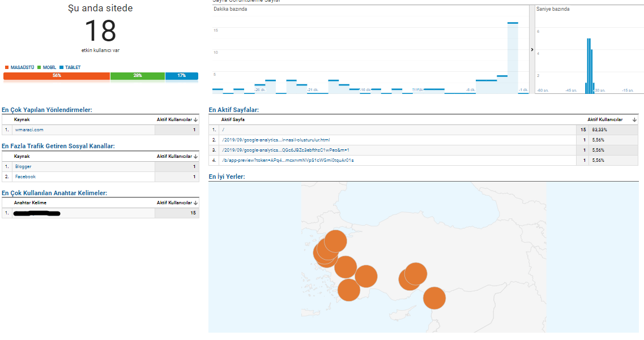Click the MOBİL legend label

tap(49, 67)
